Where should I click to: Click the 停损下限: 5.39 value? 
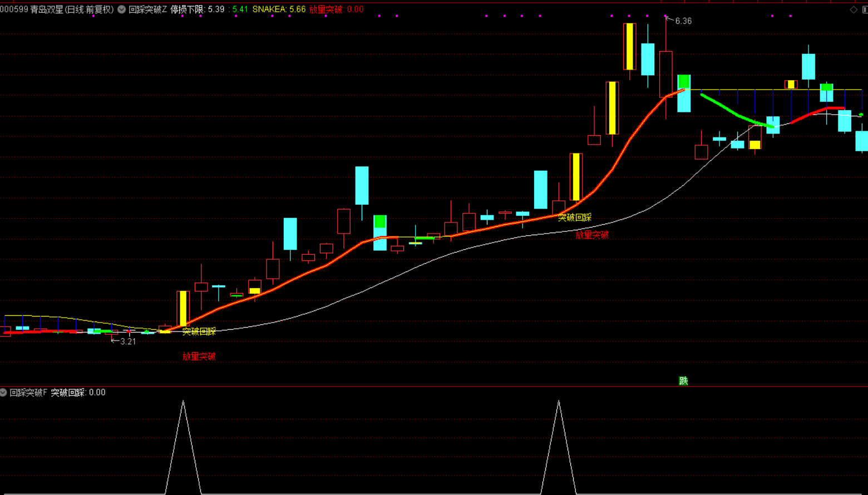click(198, 9)
